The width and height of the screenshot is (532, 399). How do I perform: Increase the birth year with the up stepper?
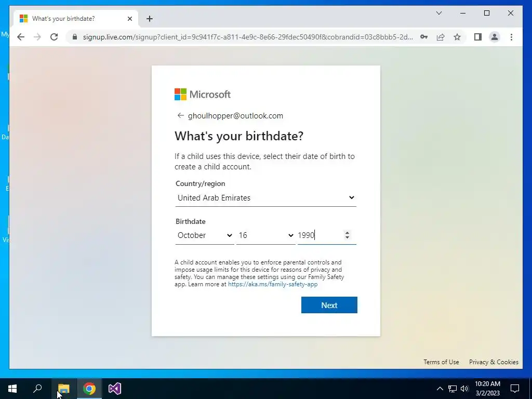(x=347, y=233)
